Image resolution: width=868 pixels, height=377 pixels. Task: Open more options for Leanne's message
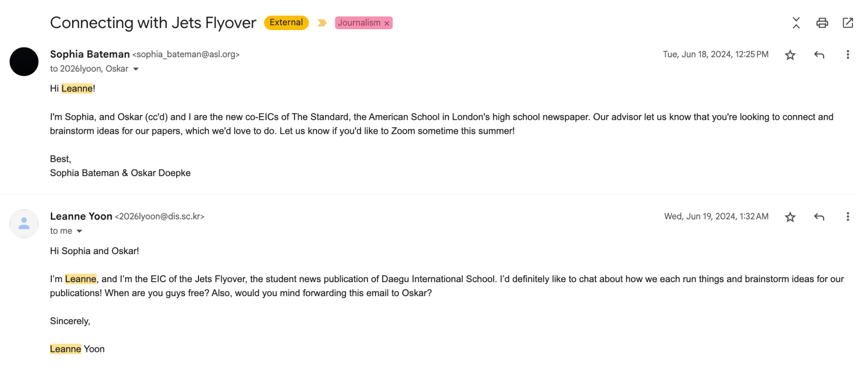point(848,217)
